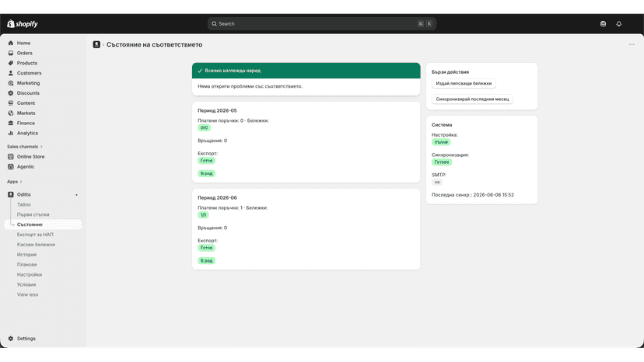Open Първи стъпки page

[33, 214]
